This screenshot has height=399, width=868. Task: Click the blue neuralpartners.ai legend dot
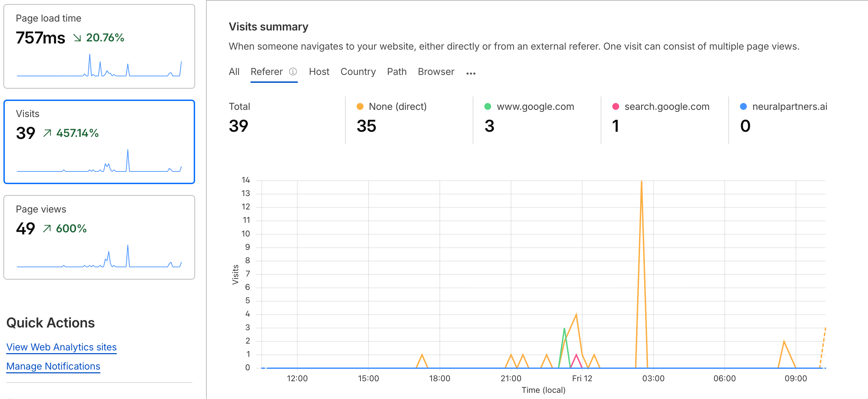(x=743, y=106)
